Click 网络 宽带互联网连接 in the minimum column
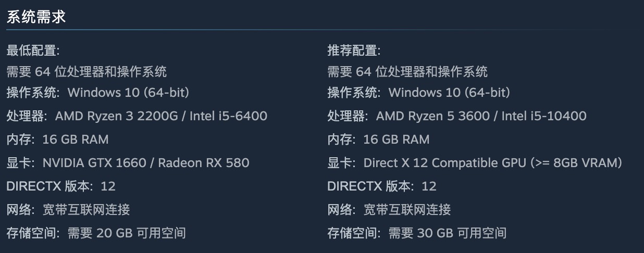 (68, 209)
